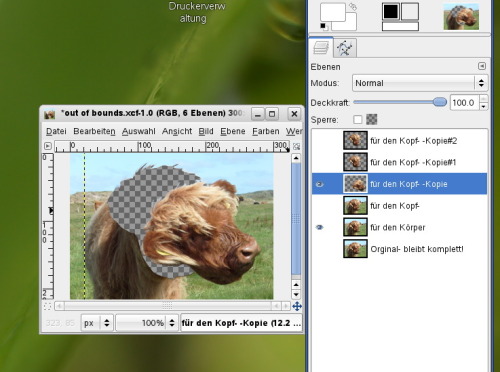Screen dimensions: 500x372
Task: Click bottom-most vertical scrollbar down arrow
Action: [x=296, y=294]
